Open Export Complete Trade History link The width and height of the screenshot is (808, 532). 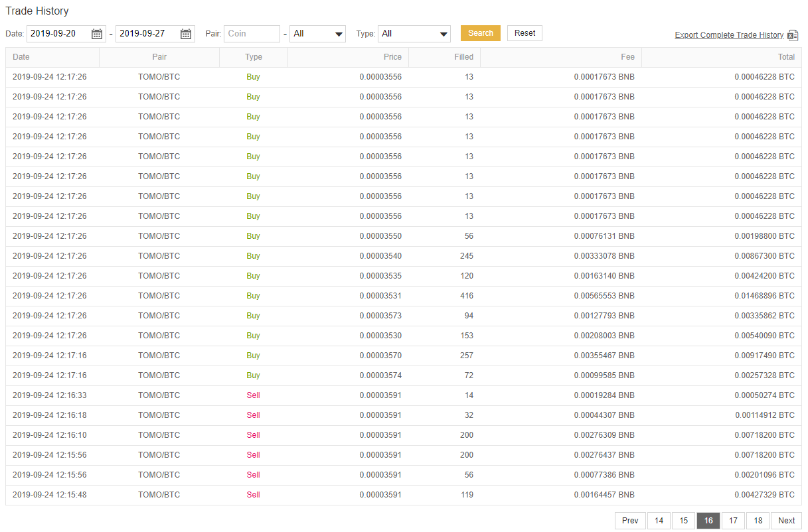point(729,35)
